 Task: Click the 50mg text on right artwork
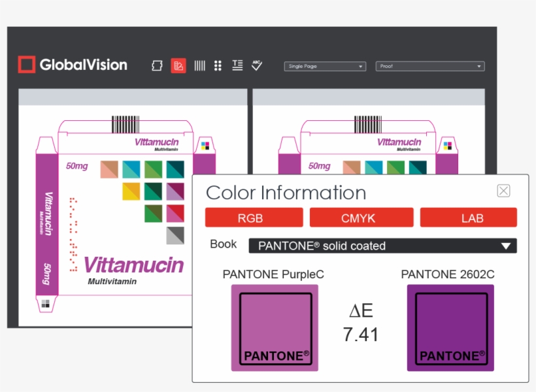coord(319,166)
